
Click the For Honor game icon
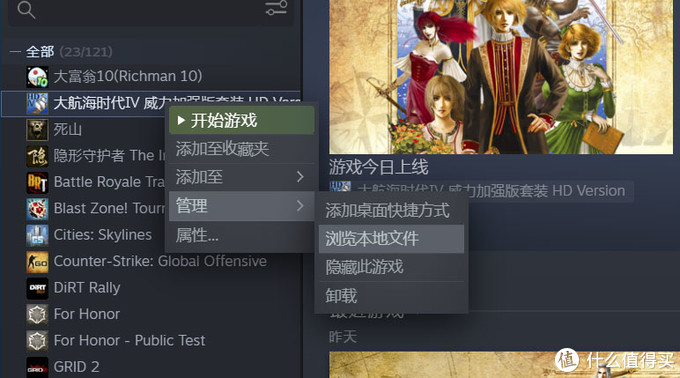37,315
